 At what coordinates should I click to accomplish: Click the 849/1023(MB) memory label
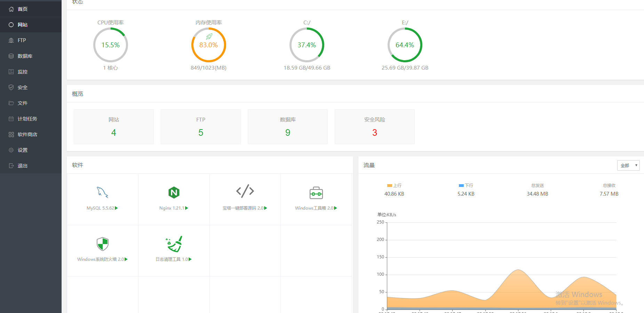pos(209,68)
